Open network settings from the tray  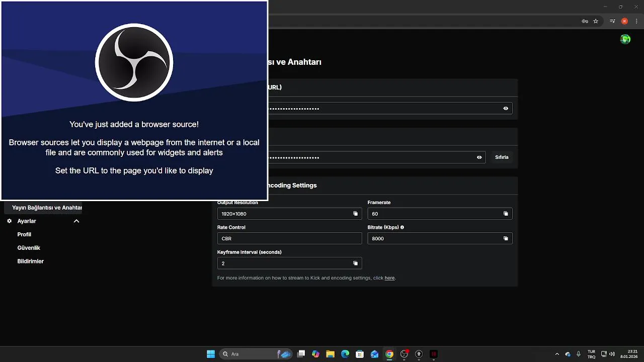coord(604,354)
